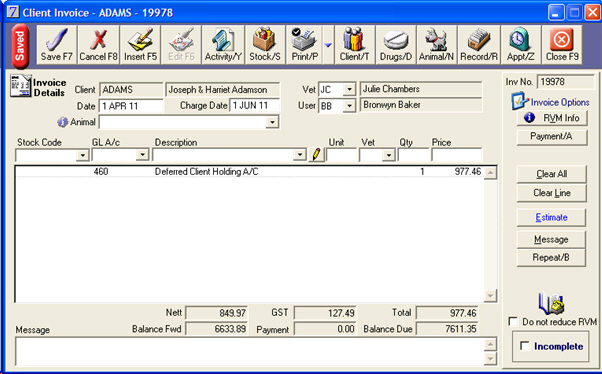Screen dimensions: 602x374
Task: Click the Estimate button
Action: pyautogui.click(x=551, y=217)
